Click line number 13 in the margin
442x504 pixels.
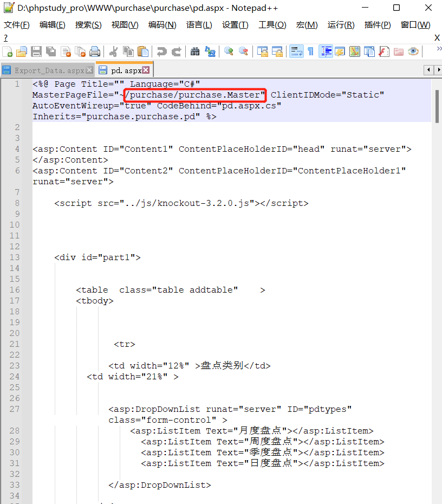coord(15,257)
